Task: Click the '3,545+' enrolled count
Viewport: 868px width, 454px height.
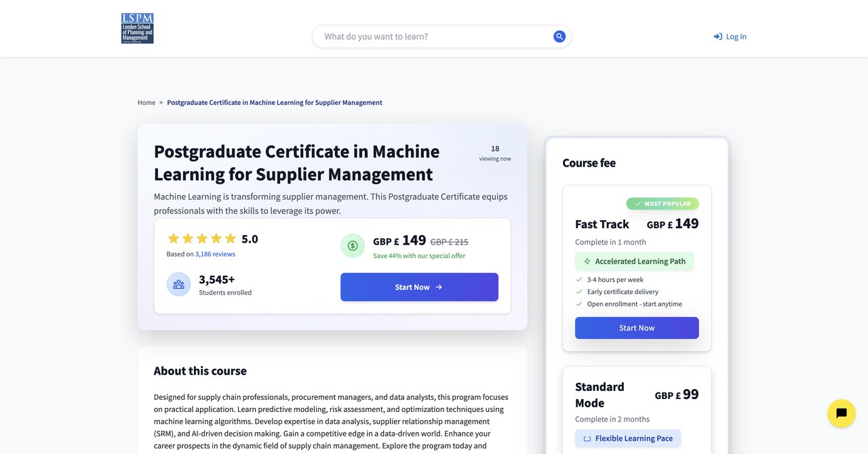Action: tap(217, 279)
